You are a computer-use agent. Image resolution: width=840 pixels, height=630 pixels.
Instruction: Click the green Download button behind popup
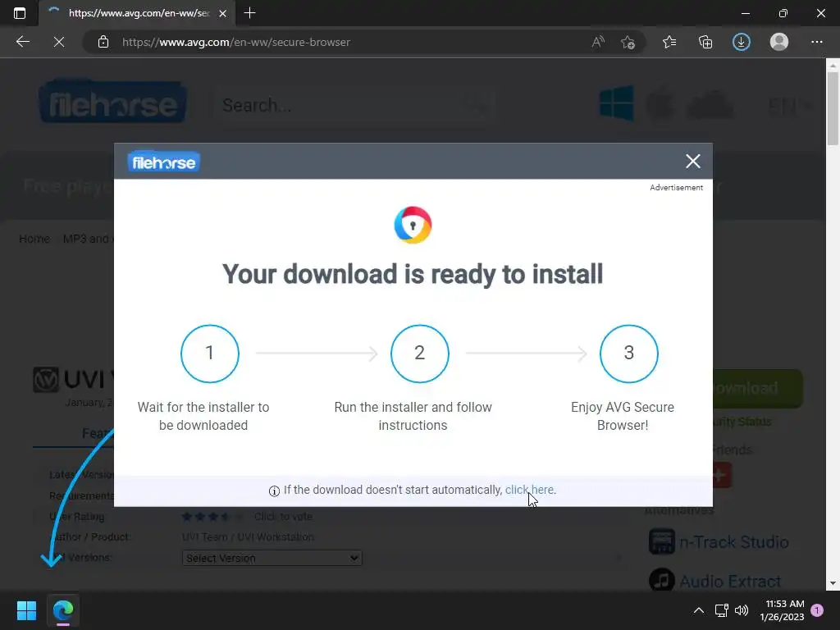click(x=757, y=388)
